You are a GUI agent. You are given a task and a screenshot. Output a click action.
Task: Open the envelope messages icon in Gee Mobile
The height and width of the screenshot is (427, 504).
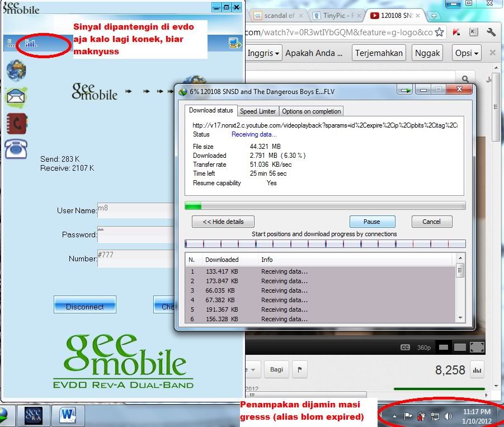click(16, 96)
